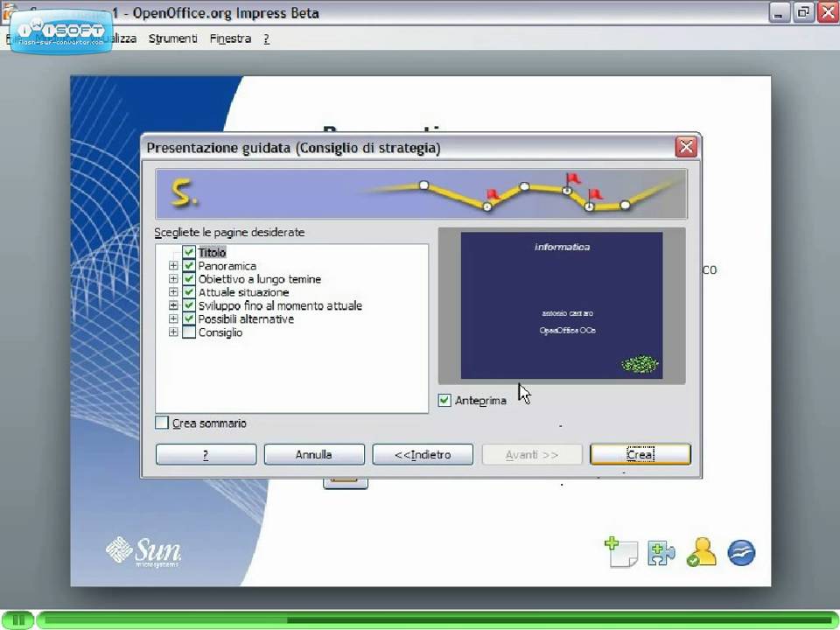The width and height of the screenshot is (840, 630).
Task: Select Obiettivo a lungo temine entry text
Action: pyautogui.click(x=260, y=278)
